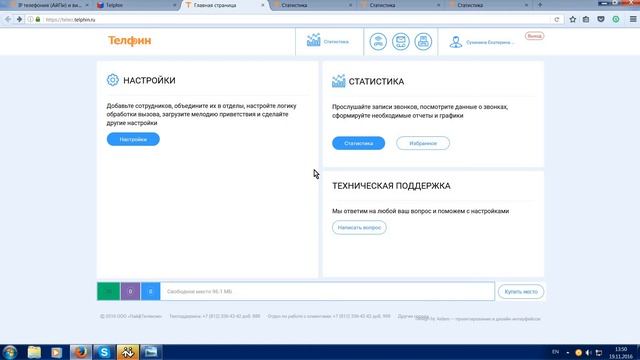Open the media player taskbar icon
The width and height of the screenshot is (640, 360).
click(56, 352)
